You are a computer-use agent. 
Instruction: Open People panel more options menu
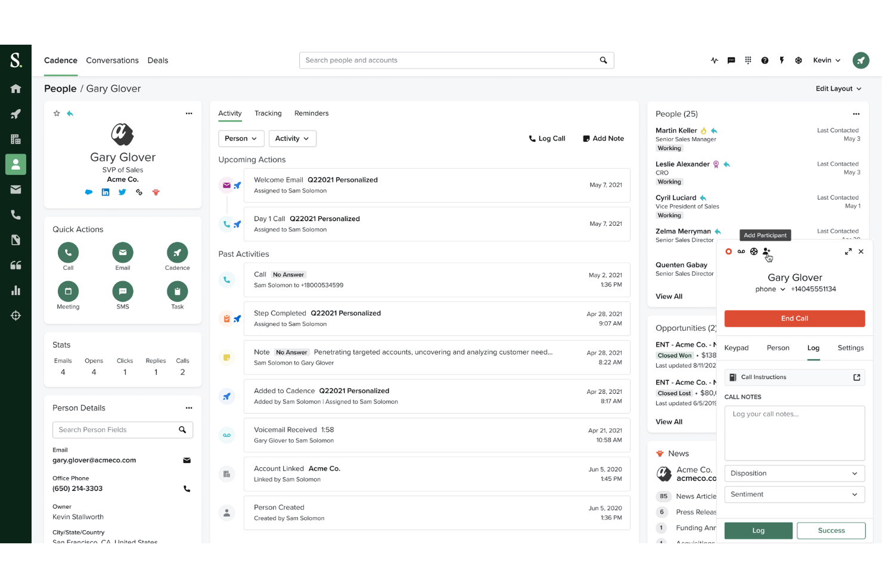pyautogui.click(x=856, y=114)
